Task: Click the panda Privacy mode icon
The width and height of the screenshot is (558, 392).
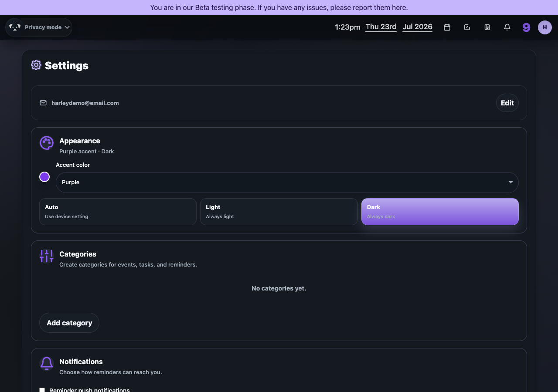Action: pos(15,27)
